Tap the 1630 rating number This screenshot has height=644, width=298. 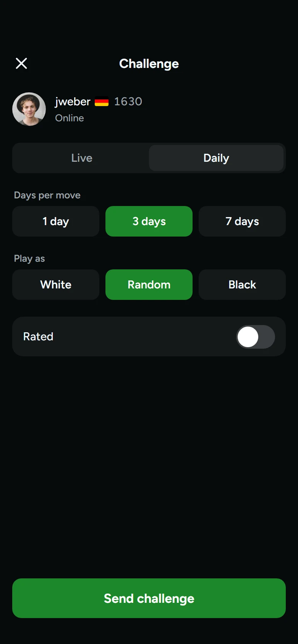[x=128, y=101]
